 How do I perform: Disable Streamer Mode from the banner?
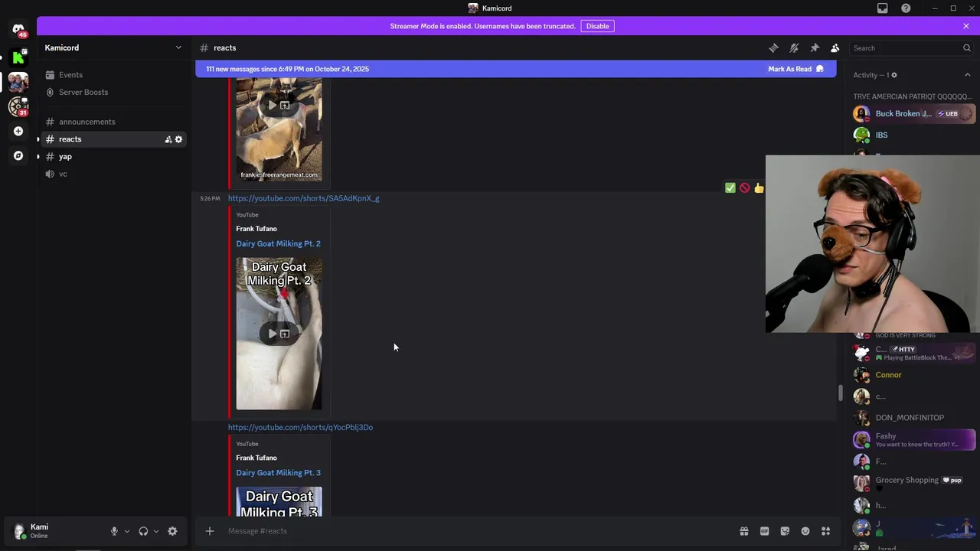597,26
